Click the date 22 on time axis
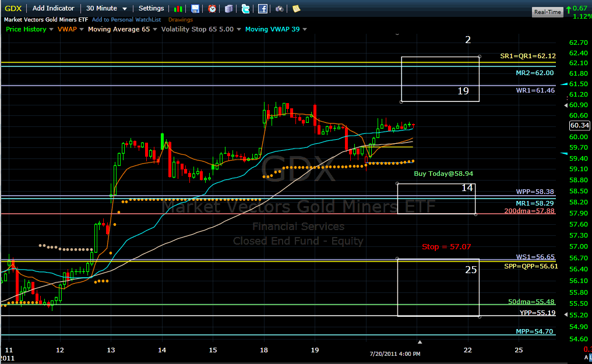This screenshot has width=592, height=364. (x=468, y=350)
